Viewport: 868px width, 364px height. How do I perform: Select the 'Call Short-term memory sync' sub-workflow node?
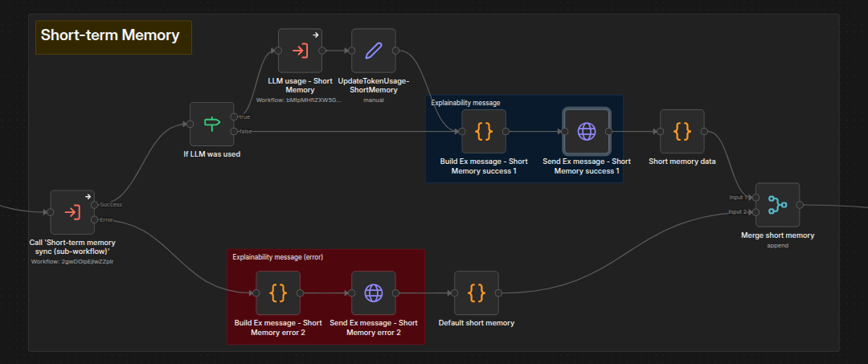(x=72, y=212)
